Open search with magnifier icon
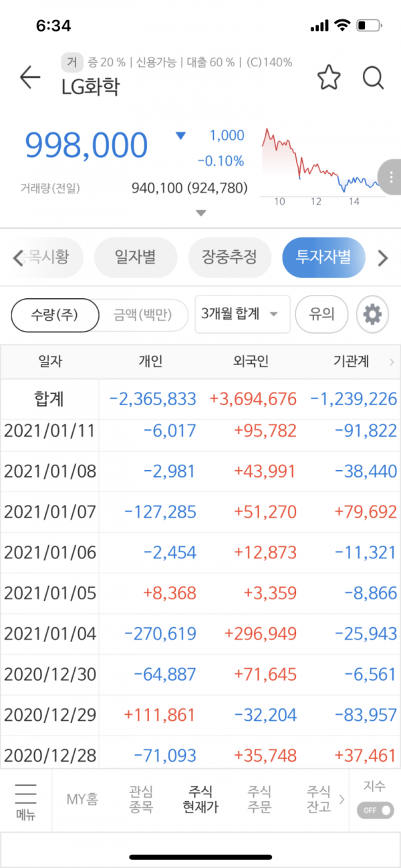401x868 pixels. click(x=374, y=78)
